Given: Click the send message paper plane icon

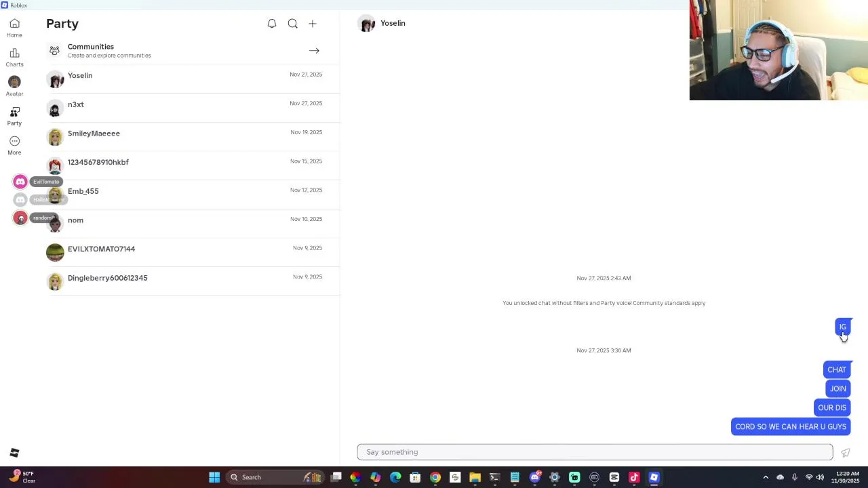Looking at the screenshot, I should pyautogui.click(x=845, y=452).
